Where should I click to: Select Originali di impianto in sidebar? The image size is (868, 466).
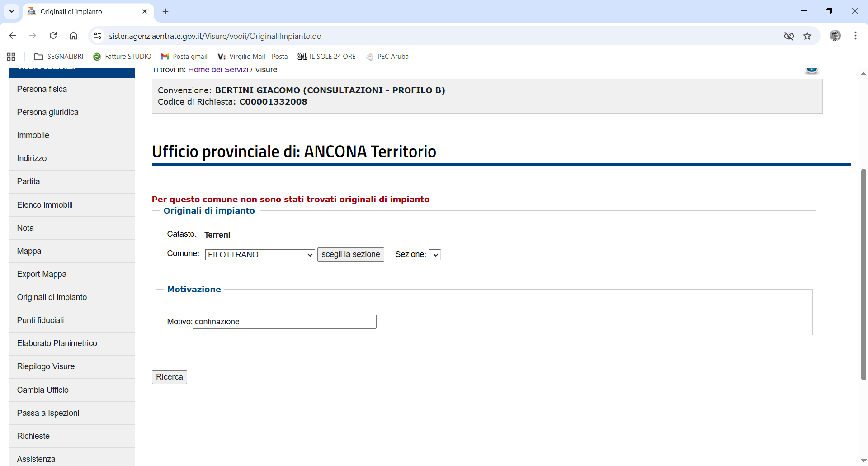[x=52, y=297]
